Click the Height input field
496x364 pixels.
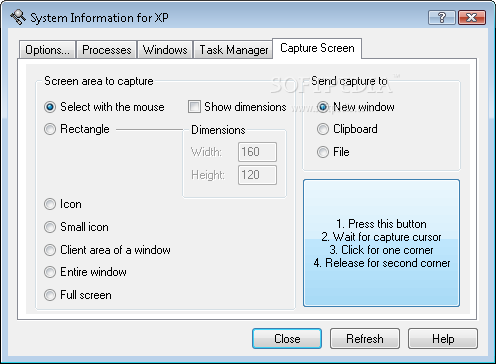pos(257,175)
